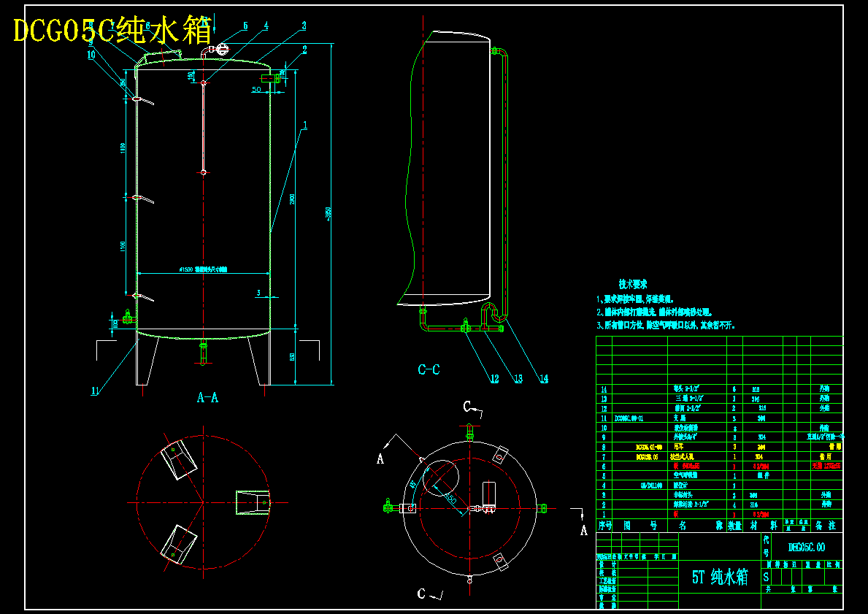Click the 830 leg height dimension
Image resolution: width=868 pixels, height=614 pixels.
tap(292, 357)
